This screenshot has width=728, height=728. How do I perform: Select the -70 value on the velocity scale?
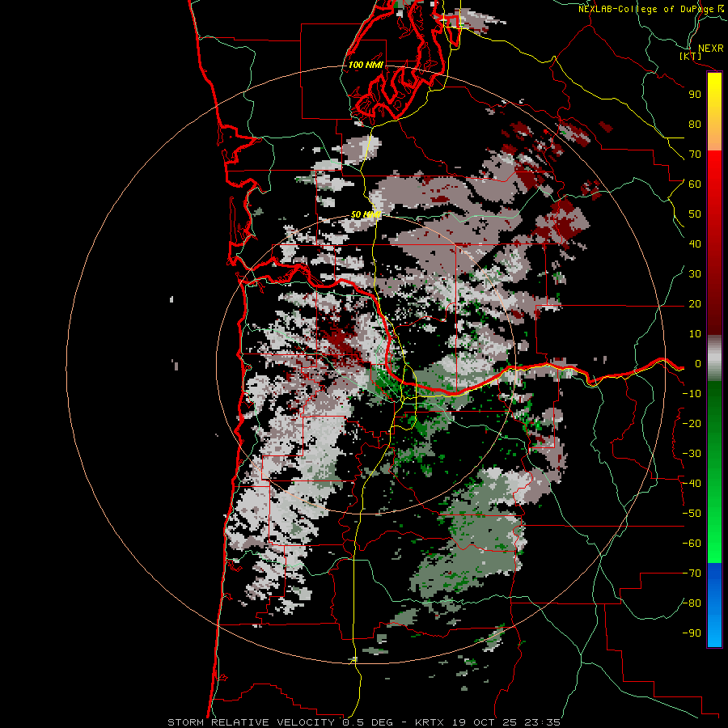coord(692,574)
